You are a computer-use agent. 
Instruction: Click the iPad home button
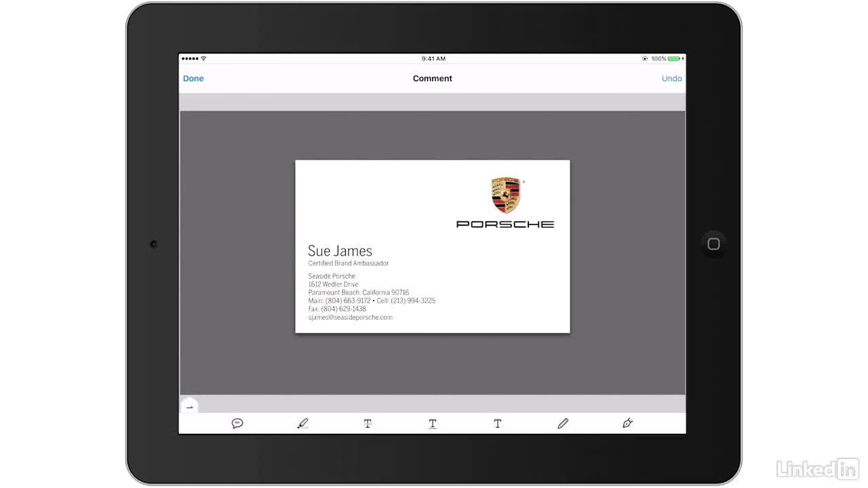(713, 244)
